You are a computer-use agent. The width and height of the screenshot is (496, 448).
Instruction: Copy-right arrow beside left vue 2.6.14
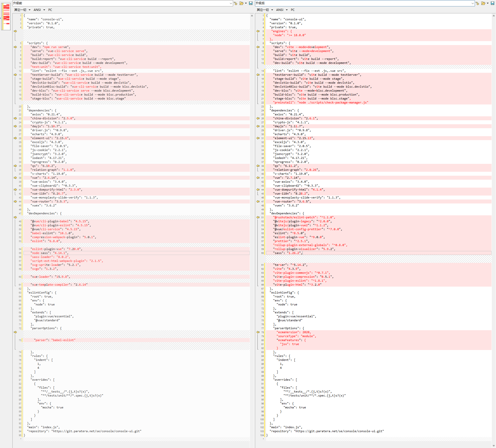click(x=15, y=178)
